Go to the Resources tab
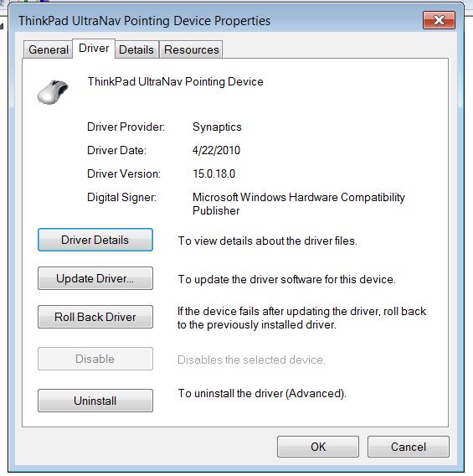This screenshot has height=476, width=473. (191, 49)
